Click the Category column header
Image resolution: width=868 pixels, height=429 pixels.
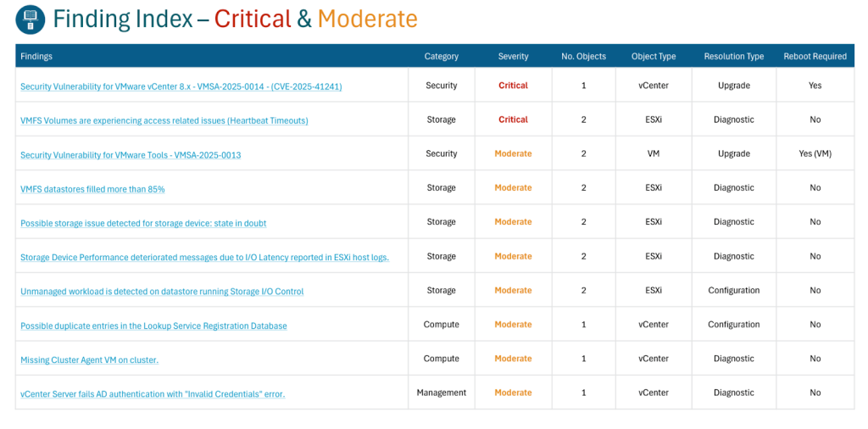tap(441, 57)
